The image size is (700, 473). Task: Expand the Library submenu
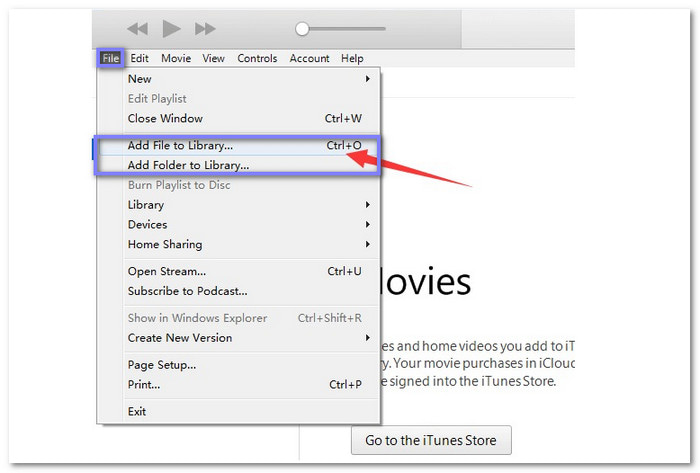pyautogui.click(x=238, y=205)
